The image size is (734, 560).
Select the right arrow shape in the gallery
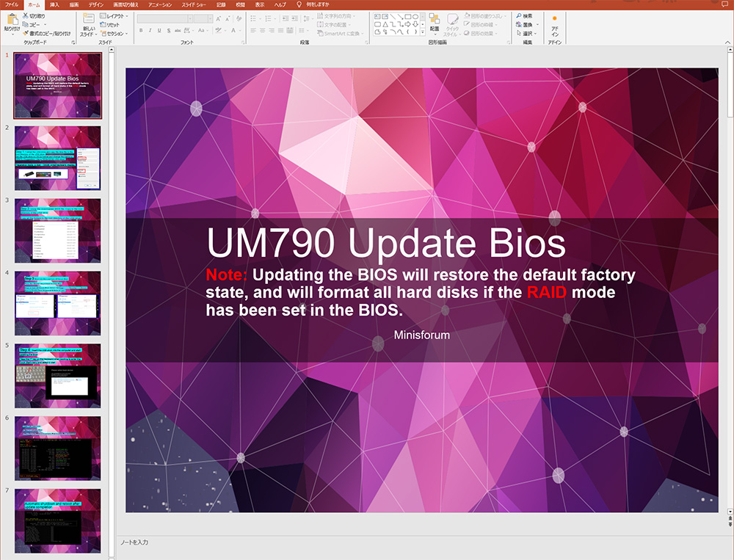pyautogui.click(x=407, y=24)
